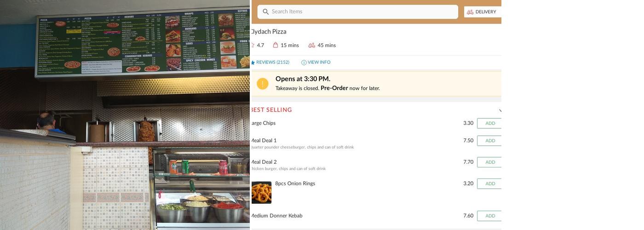Click the restaurant interior photo
This screenshot has width=644, height=230.
click(x=125, y=115)
